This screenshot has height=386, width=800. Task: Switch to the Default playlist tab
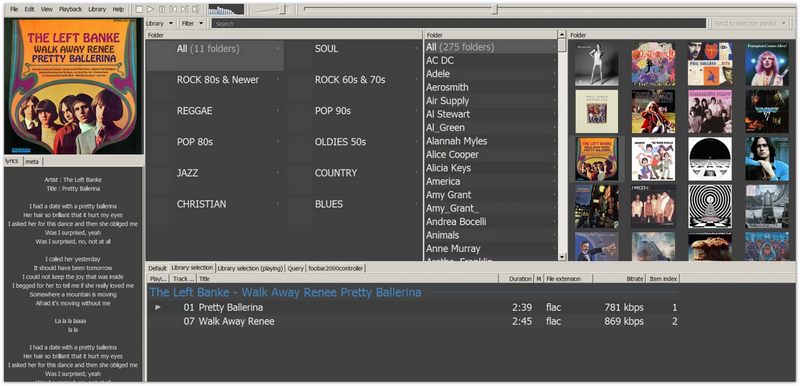point(158,268)
